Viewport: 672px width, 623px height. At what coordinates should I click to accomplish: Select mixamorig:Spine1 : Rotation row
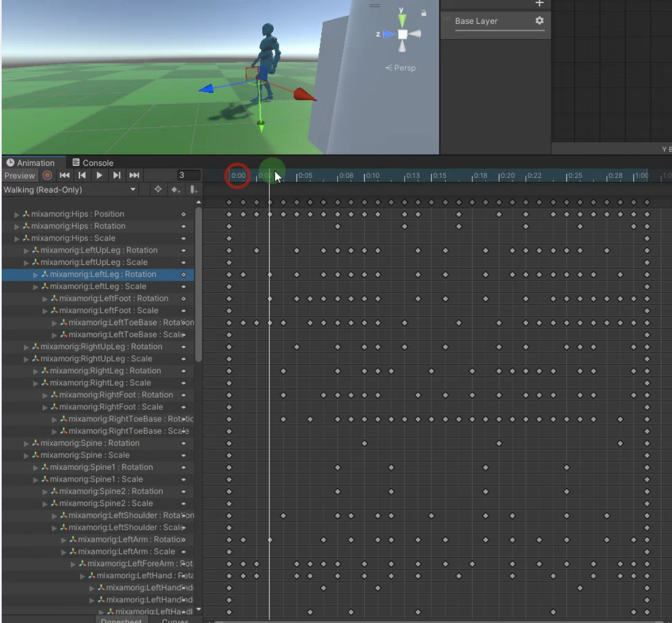click(98, 467)
